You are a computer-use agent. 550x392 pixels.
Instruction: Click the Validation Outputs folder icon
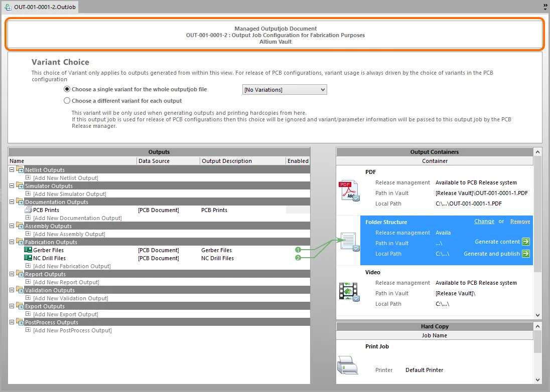click(20, 290)
